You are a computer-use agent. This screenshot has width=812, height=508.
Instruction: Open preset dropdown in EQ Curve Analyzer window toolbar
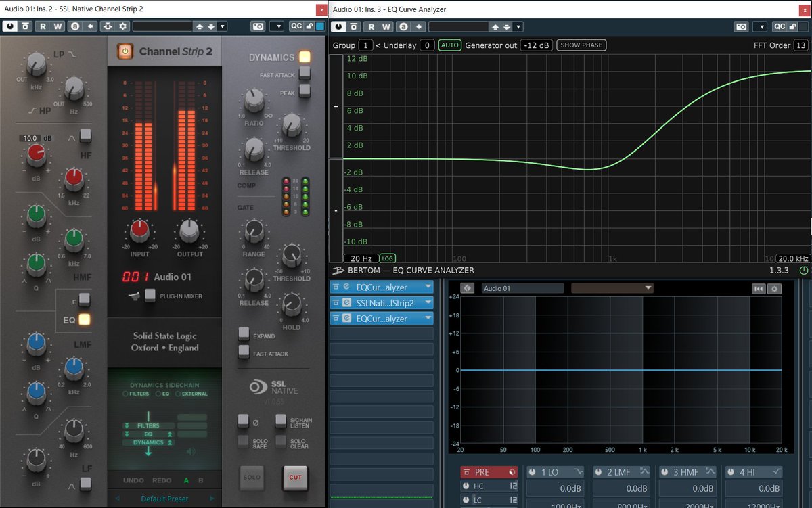518,26
